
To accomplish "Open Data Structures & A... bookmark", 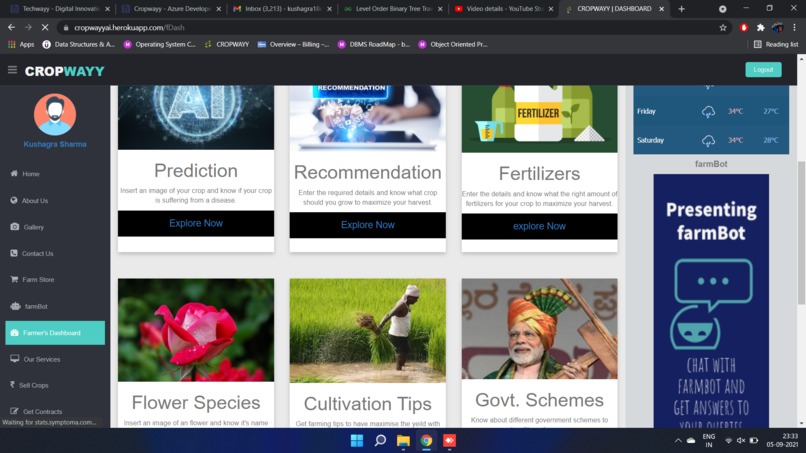I will click(79, 45).
